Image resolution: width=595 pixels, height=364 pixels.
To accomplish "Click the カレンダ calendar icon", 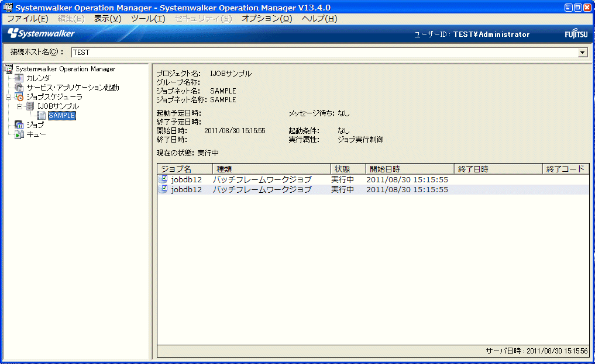I will pos(19,78).
